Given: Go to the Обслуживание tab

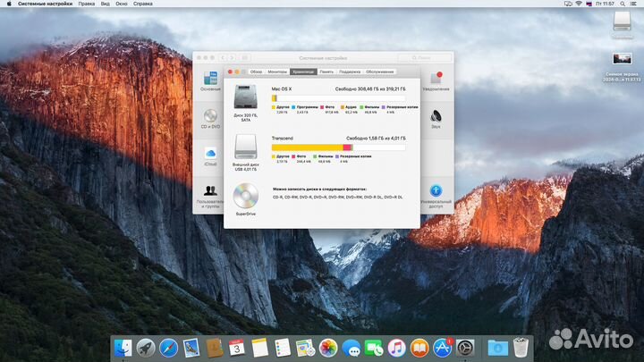Looking at the screenshot, I should tap(379, 72).
